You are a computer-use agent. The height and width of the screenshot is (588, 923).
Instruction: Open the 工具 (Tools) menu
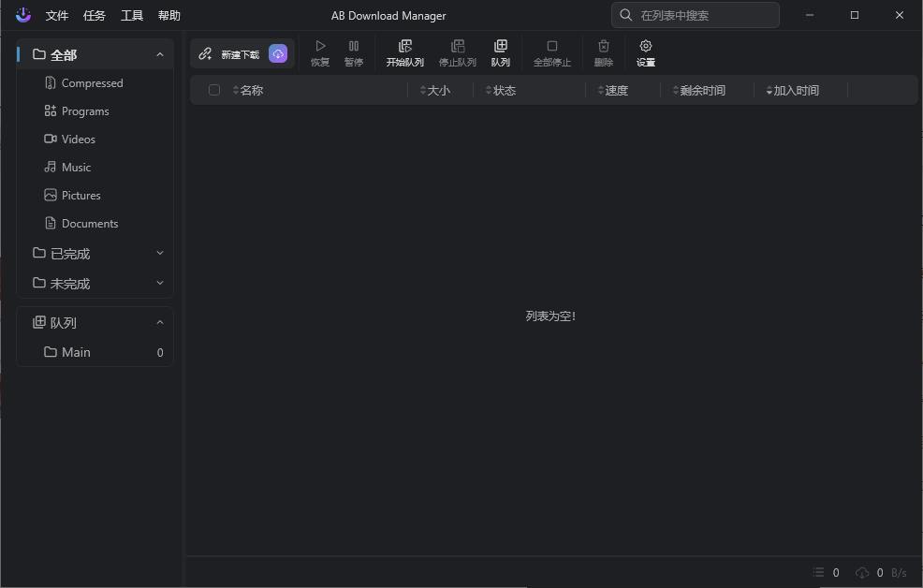coord(131,15)
